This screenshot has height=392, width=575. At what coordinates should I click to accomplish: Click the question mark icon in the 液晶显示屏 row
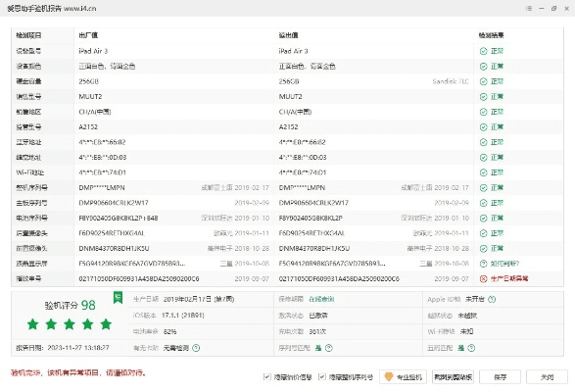[x=483, y=264]
